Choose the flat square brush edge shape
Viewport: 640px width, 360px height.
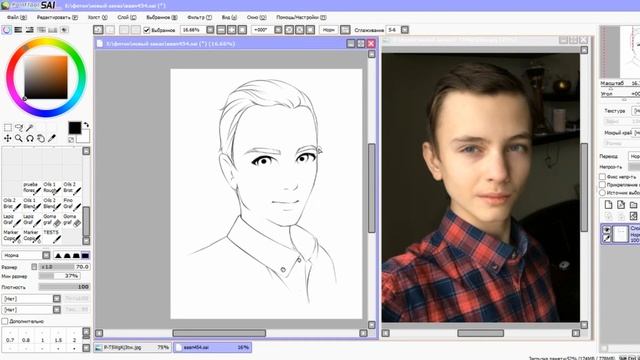coord(85,256)
